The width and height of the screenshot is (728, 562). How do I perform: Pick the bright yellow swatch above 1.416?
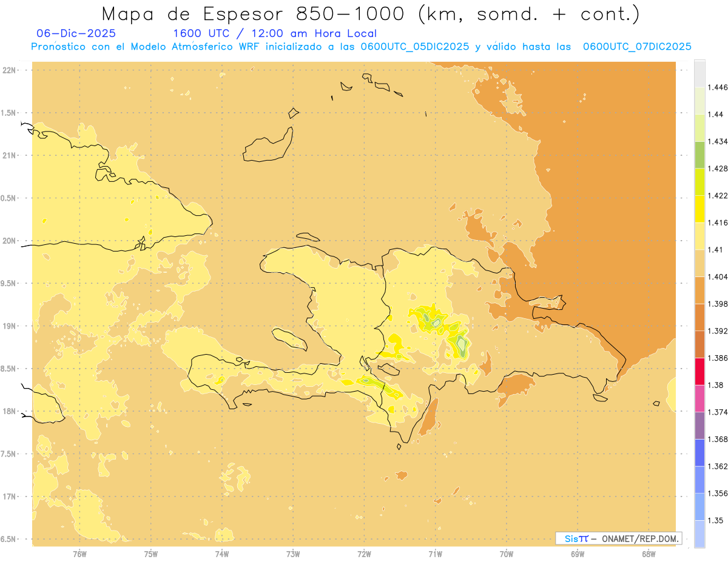coord(700,209)
